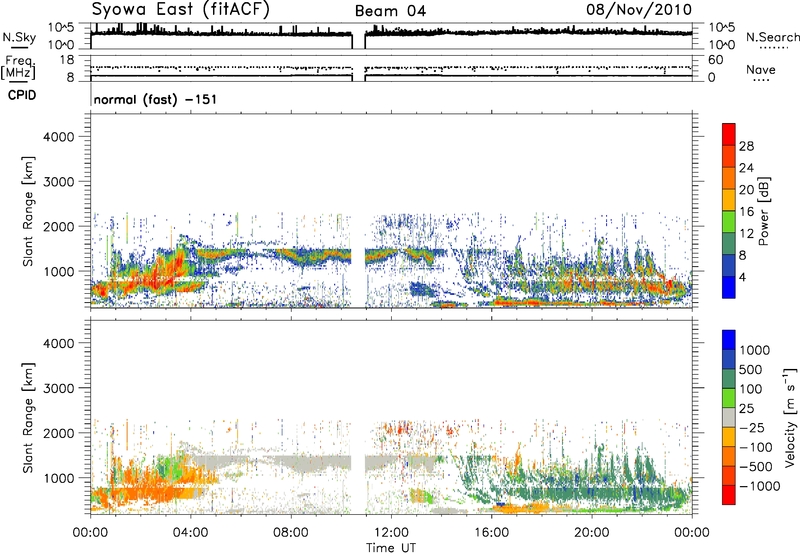This screenshot has height=554, width=800.
Task: Click the "1000" tick in the velocity panel
Action: (59, 478)
